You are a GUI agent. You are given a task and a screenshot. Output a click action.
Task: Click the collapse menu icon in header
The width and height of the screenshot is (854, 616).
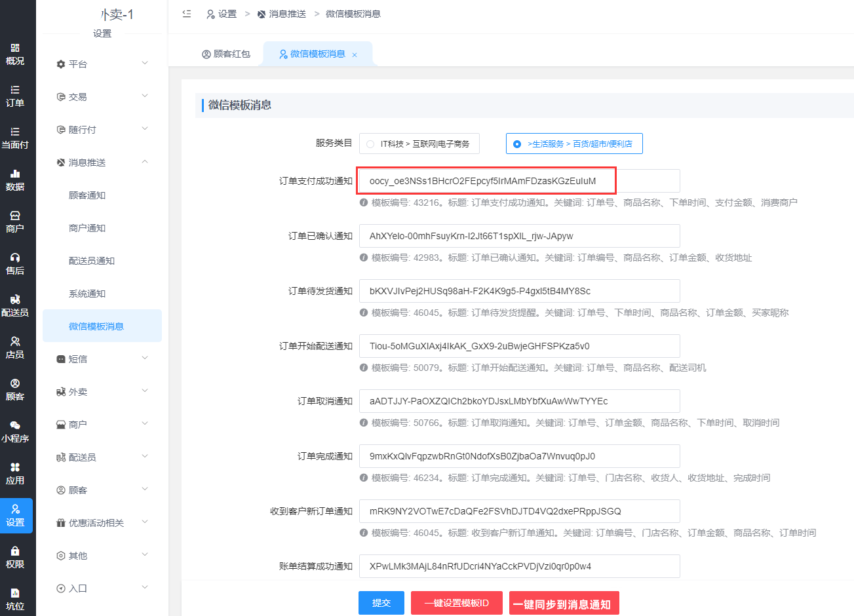coord(187,14)
